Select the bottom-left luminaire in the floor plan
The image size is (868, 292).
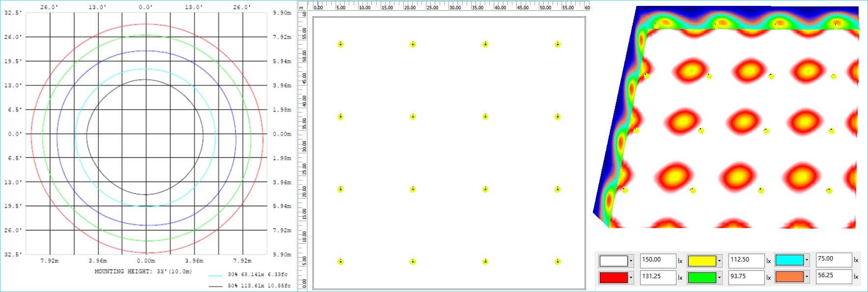(340, 262)
